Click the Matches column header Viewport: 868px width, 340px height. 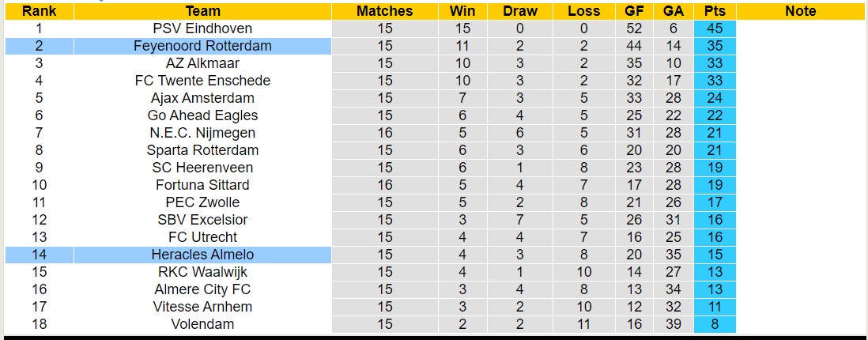pyautogui.click(x=384, y=11)
